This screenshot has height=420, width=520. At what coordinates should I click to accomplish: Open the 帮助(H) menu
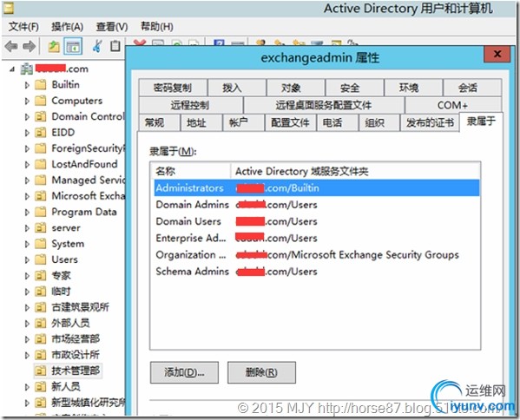tap(157, 27)
